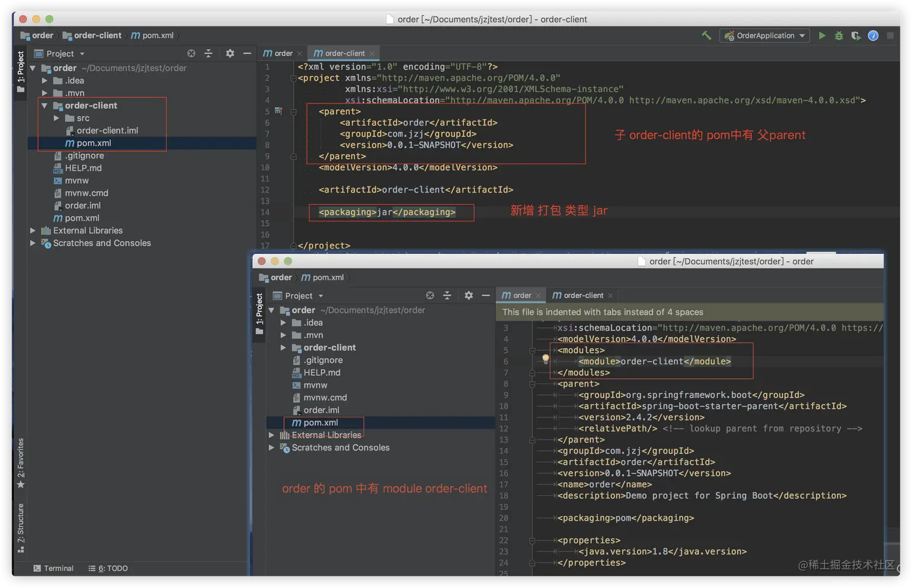Open Project panel settings gear in top window
The width and height of the screenshot is (912, 588).
tap(230, 54)
